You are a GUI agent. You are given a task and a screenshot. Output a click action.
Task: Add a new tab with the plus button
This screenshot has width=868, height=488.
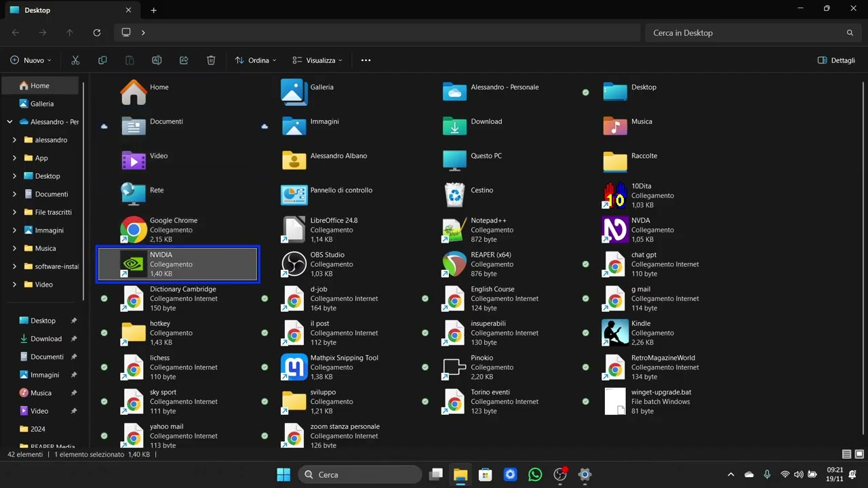(x=154, y=10)
